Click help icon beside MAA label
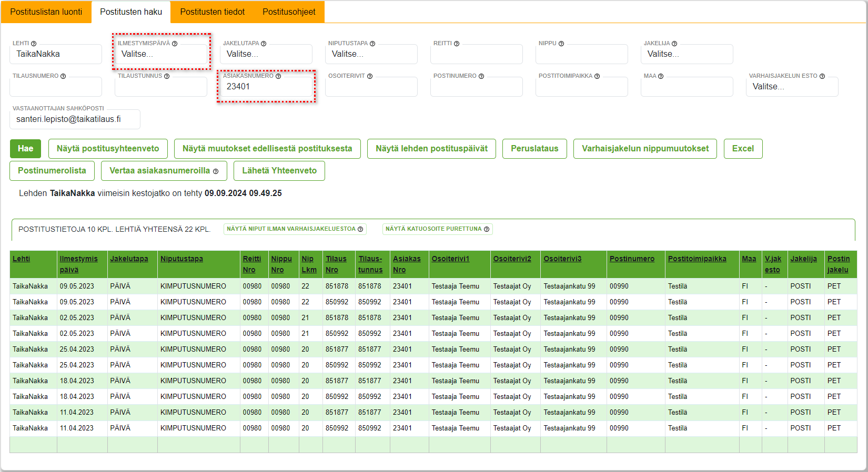Image resolution: width=868 pixels, height=472 pixels. click(661, 76)
